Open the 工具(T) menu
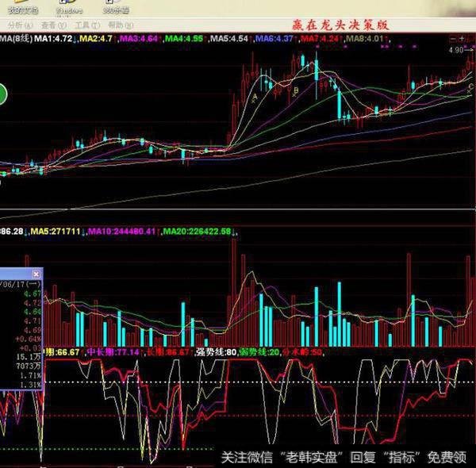476x468 pixels. pyautogui.click(x=87, y=25)
